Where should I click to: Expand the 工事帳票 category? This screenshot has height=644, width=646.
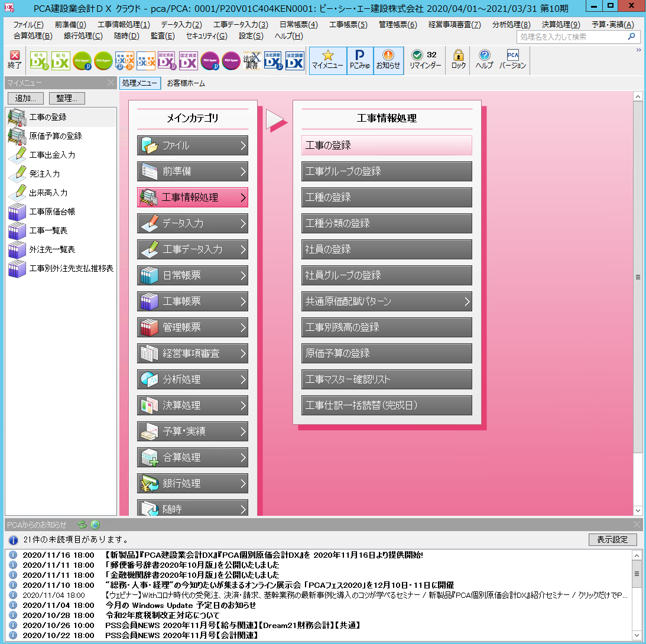coord(192,301)
